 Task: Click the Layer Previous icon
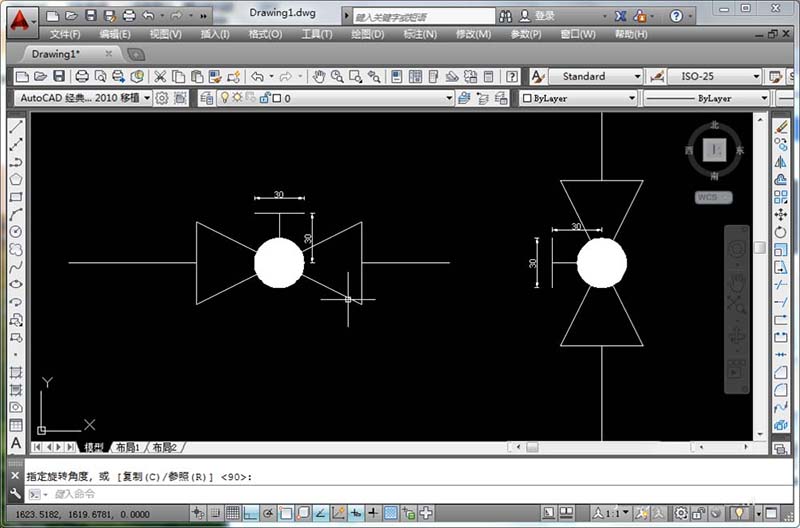(483, 98)
